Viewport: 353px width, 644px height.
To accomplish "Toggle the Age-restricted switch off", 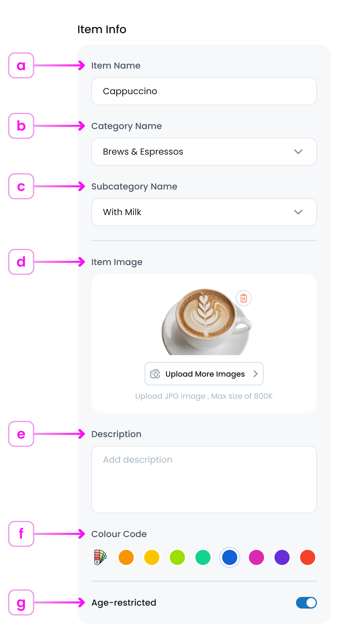I will click(x=306, y=603).
